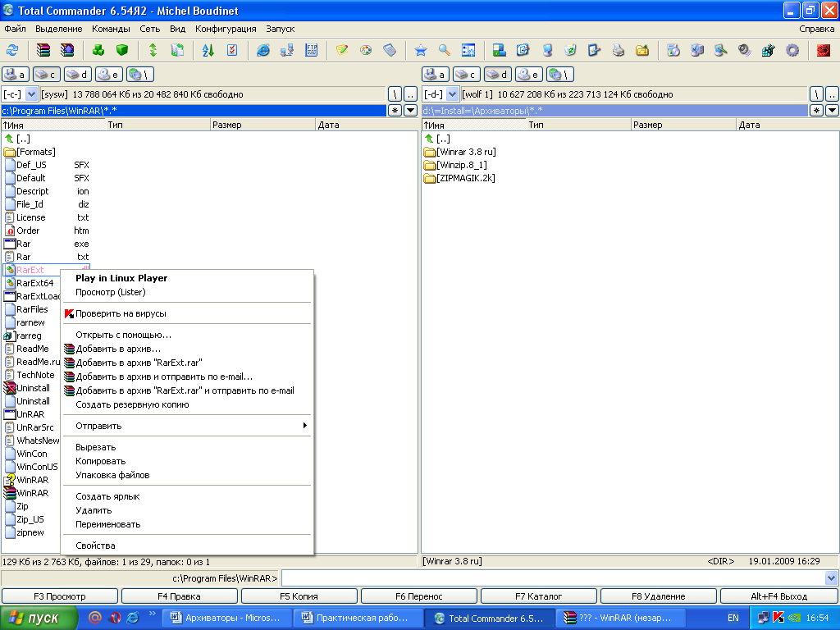The image size is (840, 630).
Task: Click the F8 Удаление button
Action: click(x=659, y=596)
